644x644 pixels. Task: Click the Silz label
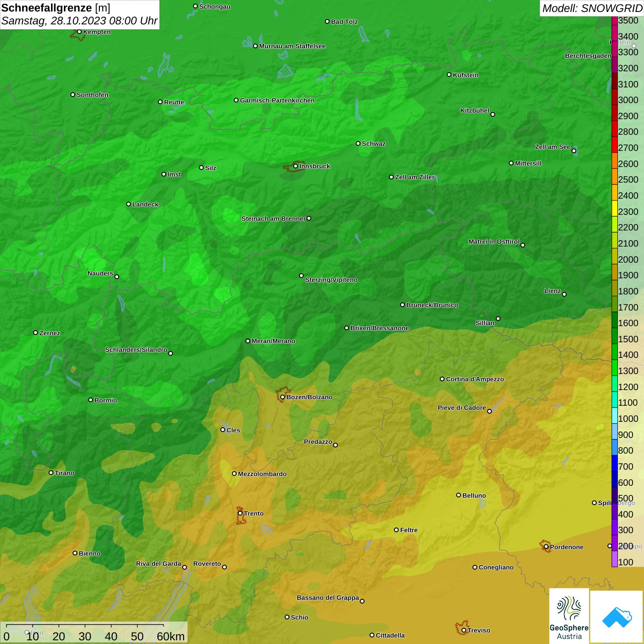[x=211, y=168]
